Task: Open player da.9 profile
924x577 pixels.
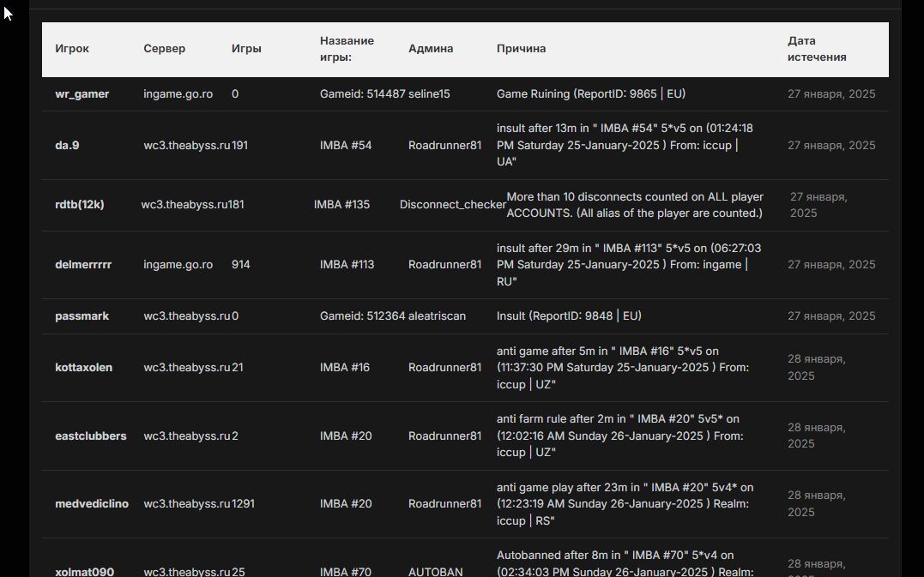Action: pos(67,146)
